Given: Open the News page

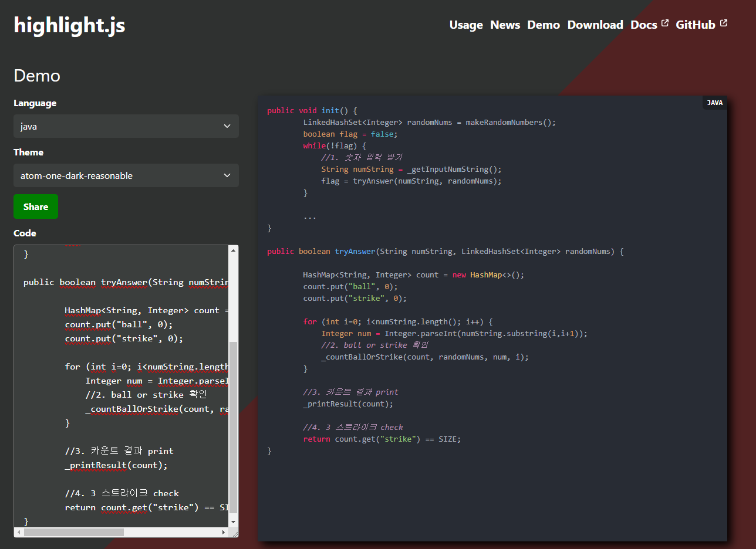Looking at the screenshot, I should [505, 25].
